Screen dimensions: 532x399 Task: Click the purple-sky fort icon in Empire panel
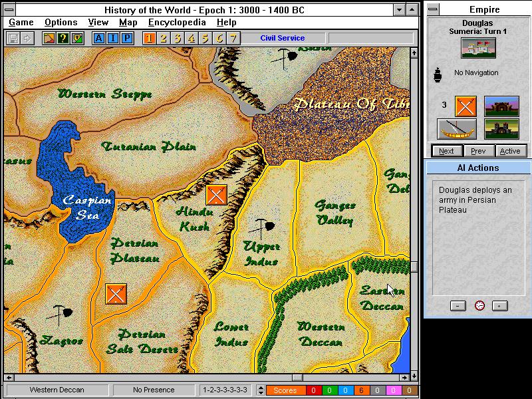point(501,106)
